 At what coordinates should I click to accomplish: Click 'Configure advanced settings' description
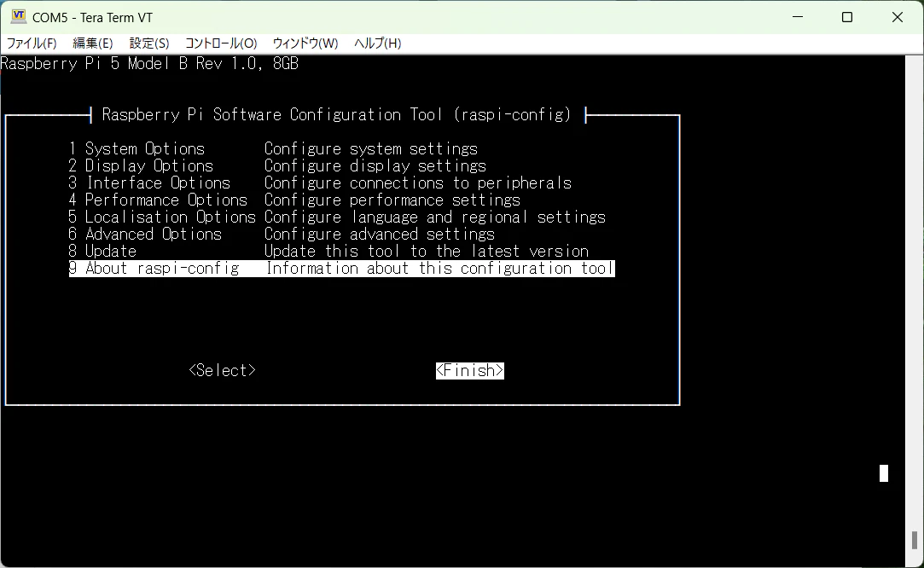click(380, 234)
